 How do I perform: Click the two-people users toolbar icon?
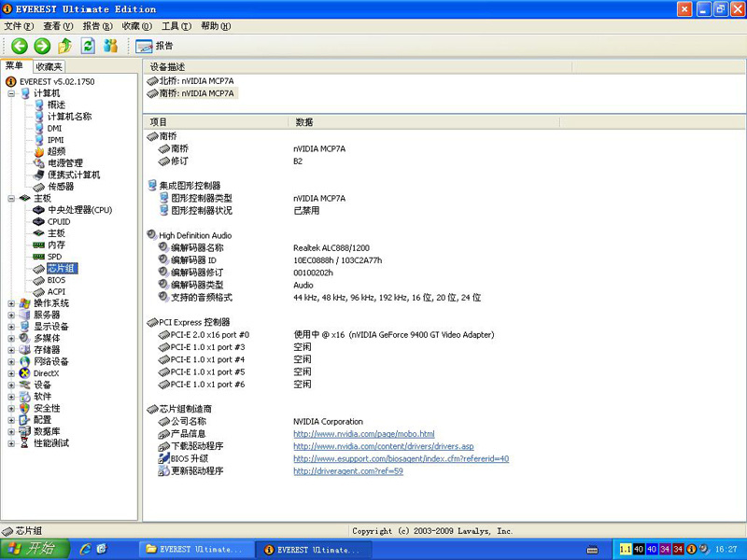pyautogui.click(x=111, y=46)
